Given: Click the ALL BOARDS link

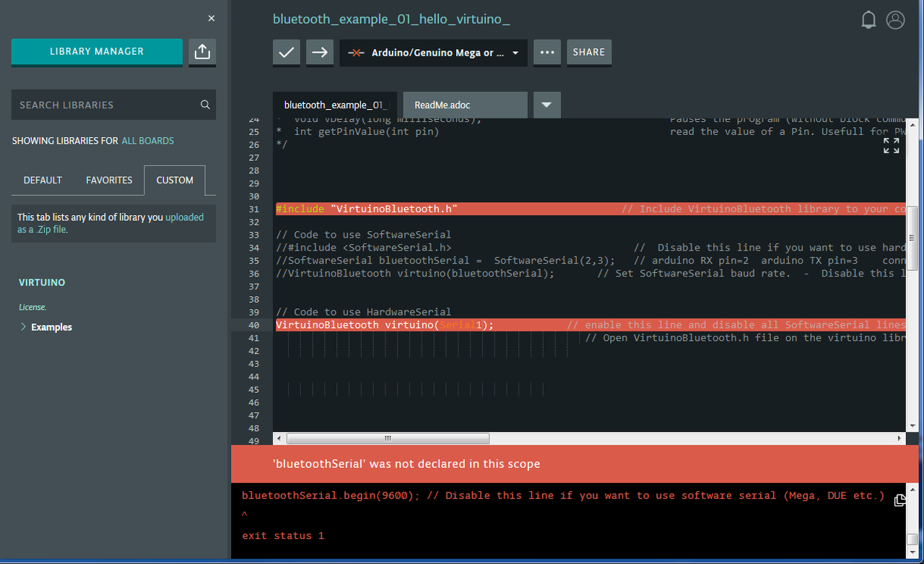Looking at the screenshot, I should coord(147,141).
